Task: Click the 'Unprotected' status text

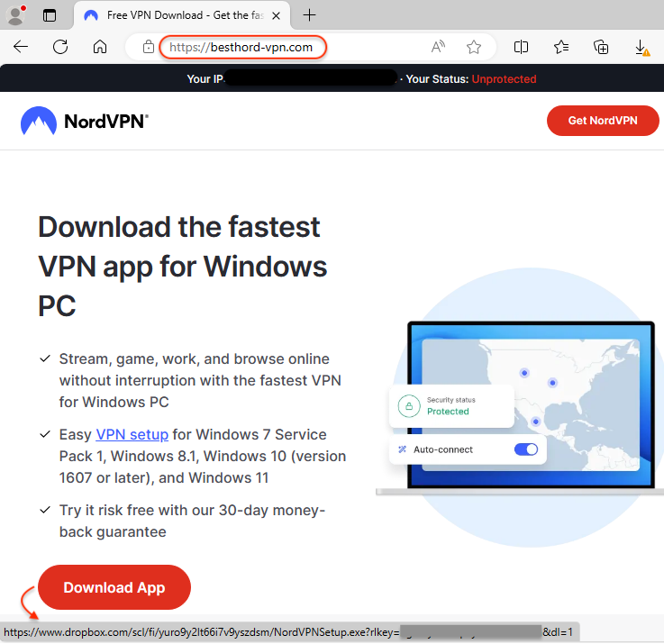Action: pos(504,79)
